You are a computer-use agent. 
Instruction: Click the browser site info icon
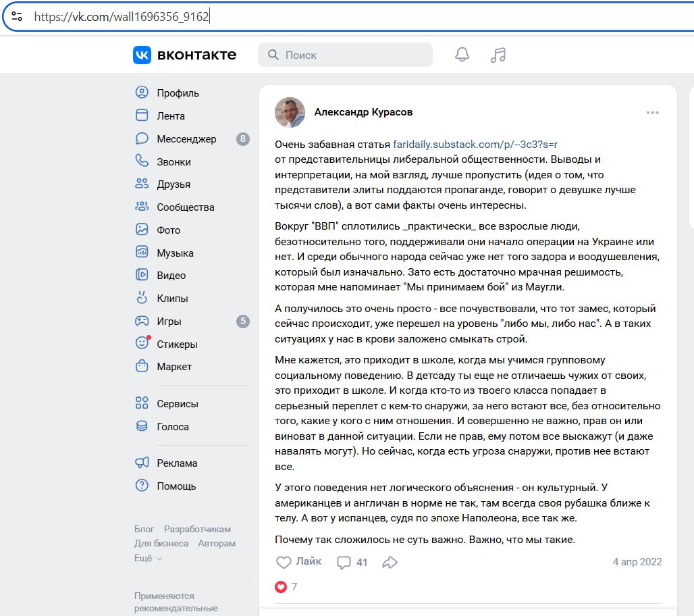(x=17, y=16)
